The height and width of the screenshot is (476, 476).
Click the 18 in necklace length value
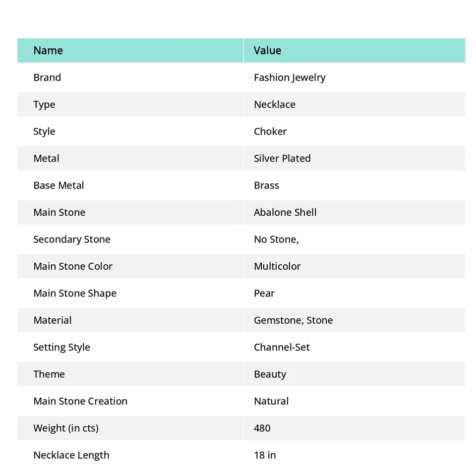tap(265, 455)
